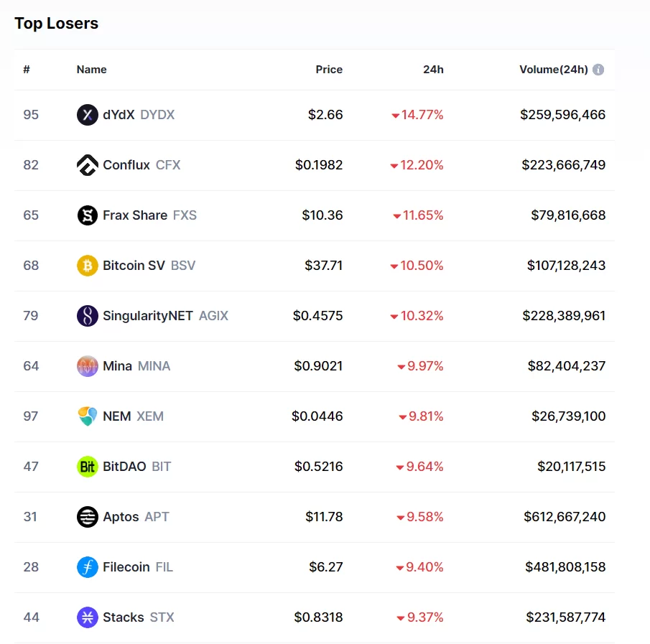Sort by the Price column header

point(329,70)
